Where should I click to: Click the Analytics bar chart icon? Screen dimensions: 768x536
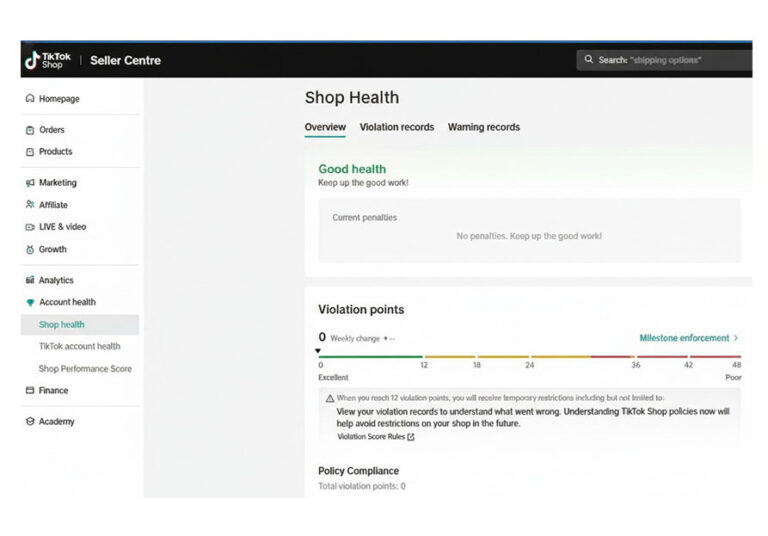(30, 281)
